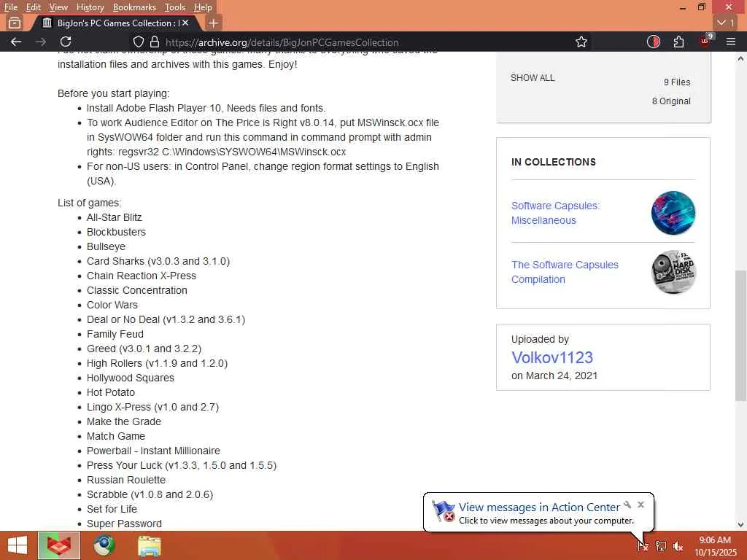Click the 'Family Feud' list entry
Image resolution: width=747 pixels, height=560 pixels.
(115, 334)
